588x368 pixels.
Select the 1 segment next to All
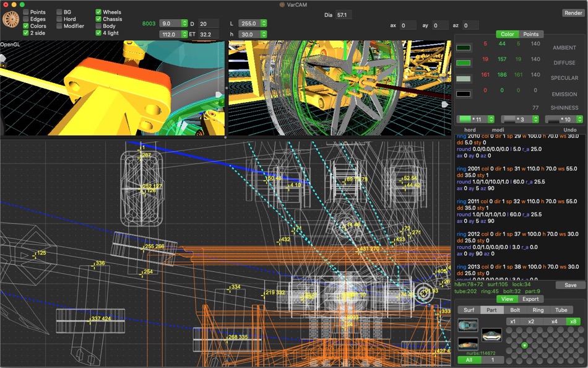coord(492,360)
